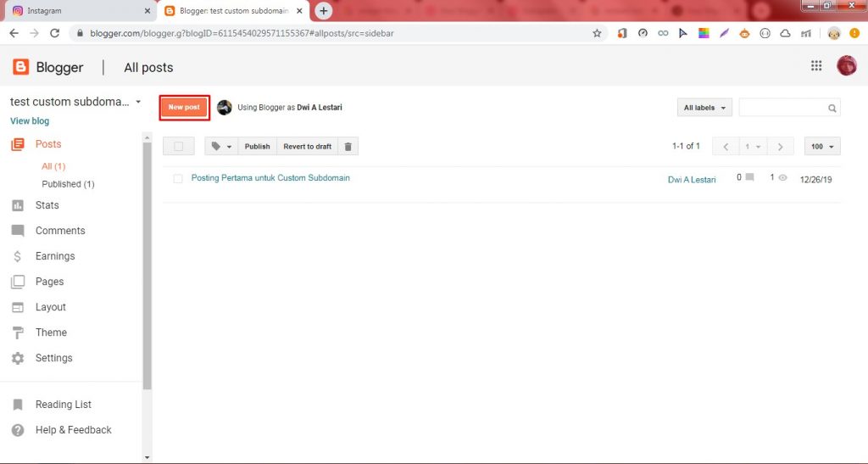Click the sidebar vertical scrollbar

point(147,266)
